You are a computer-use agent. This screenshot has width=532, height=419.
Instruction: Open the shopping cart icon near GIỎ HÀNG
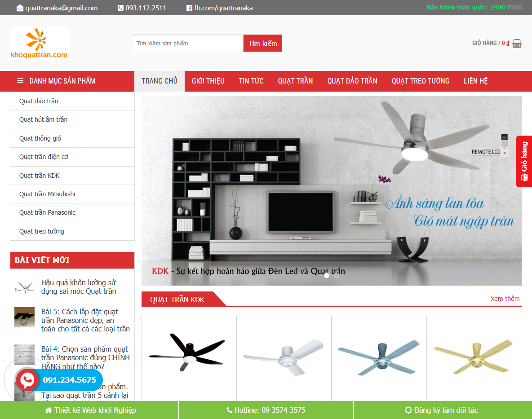coord(516,43)
